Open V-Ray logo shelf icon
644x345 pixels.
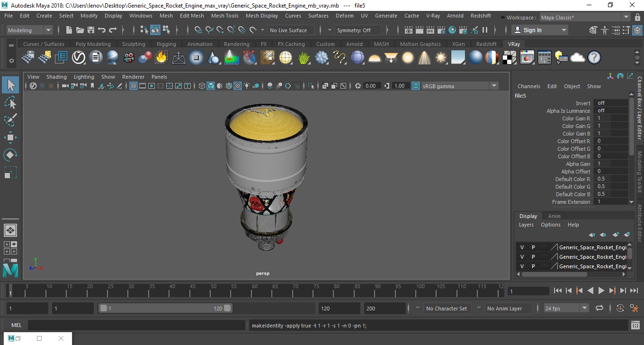point(78,58)
